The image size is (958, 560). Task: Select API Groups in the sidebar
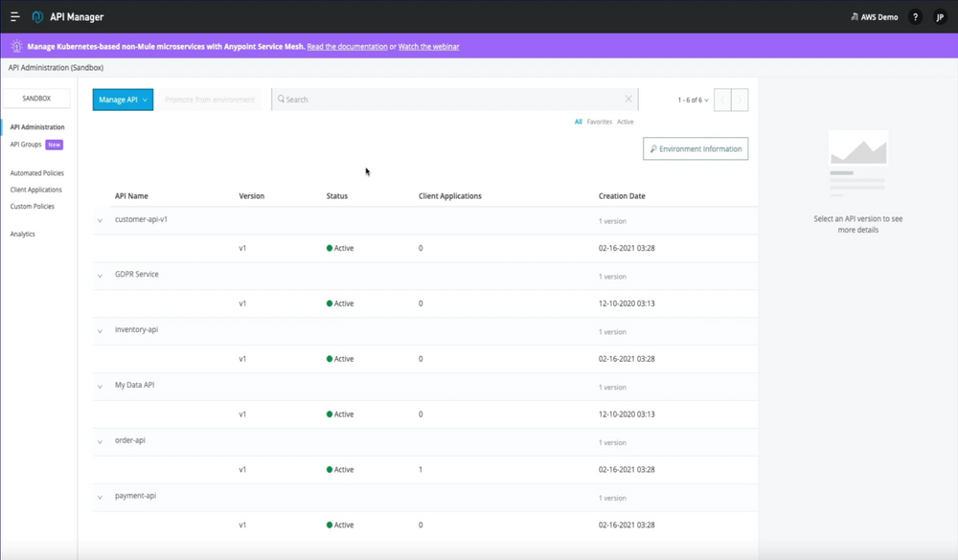click(26, 144)
